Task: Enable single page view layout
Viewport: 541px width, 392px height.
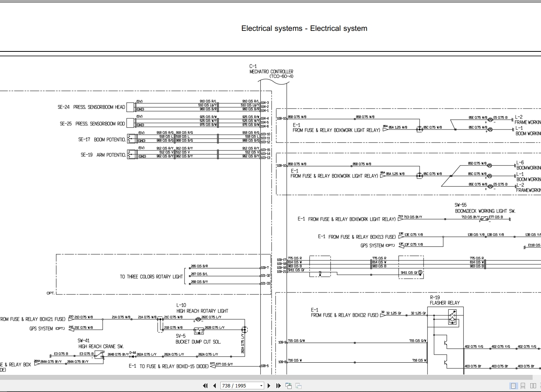Action: [x=514, y=386]
